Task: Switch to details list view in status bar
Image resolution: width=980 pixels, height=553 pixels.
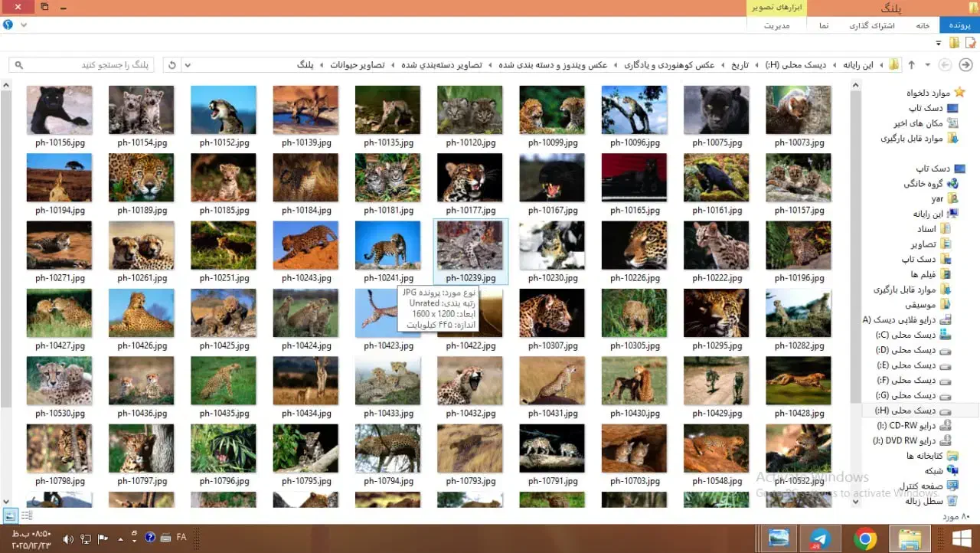Action: click(26, 515)
